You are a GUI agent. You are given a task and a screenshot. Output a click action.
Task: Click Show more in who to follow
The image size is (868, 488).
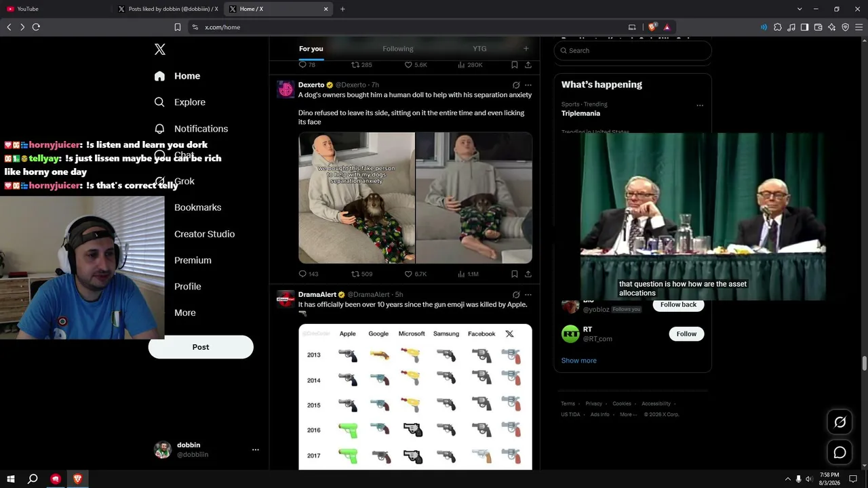point(579,361)
